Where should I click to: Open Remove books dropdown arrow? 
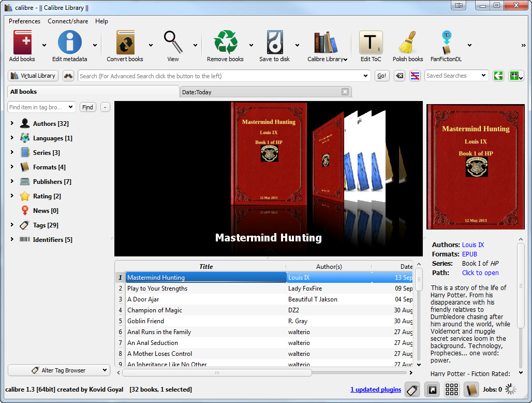[251, 45]
